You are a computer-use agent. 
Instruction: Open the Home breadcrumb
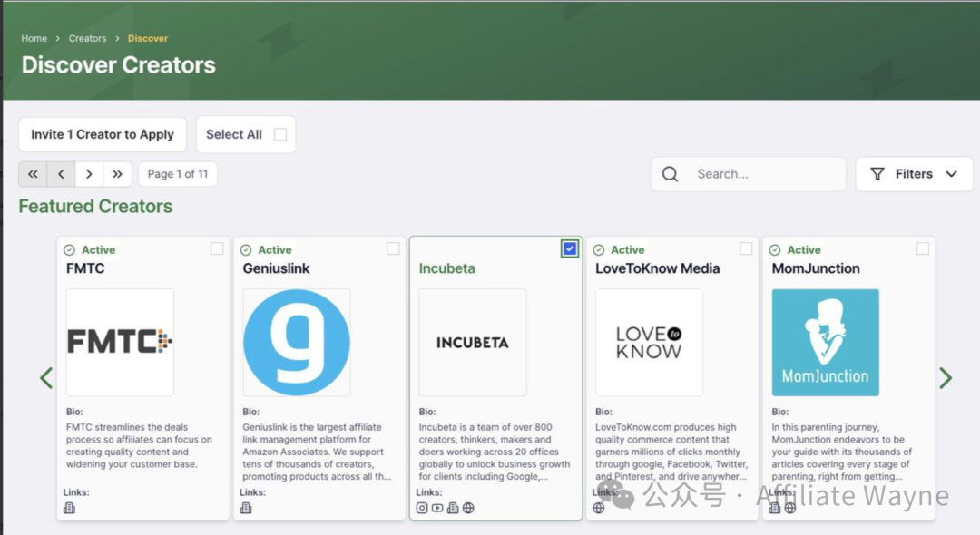[34, 38]
